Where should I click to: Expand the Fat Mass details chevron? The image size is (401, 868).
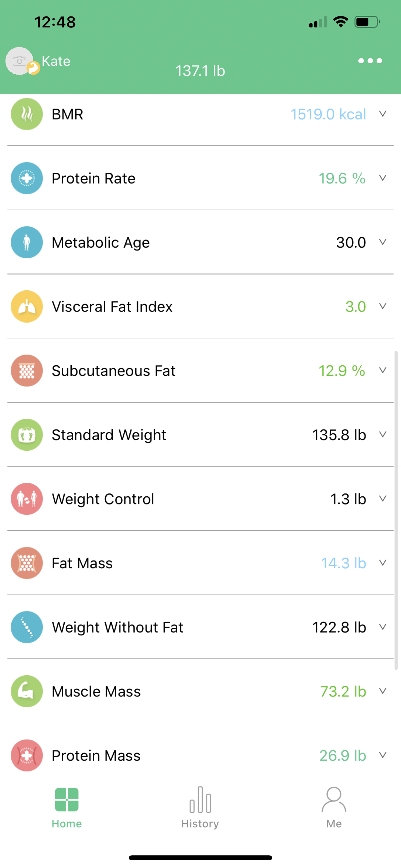383,563
